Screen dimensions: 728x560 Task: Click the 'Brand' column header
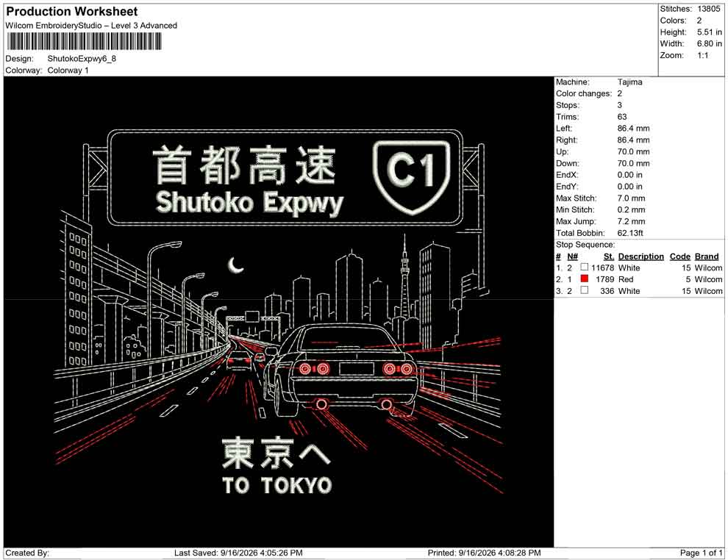tap(707, 256)
